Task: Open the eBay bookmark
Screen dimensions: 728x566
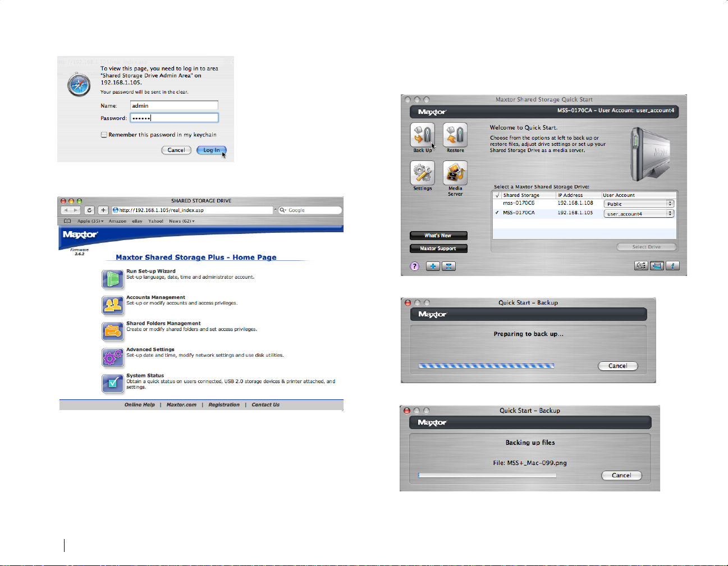Action: tap(137, 221)
